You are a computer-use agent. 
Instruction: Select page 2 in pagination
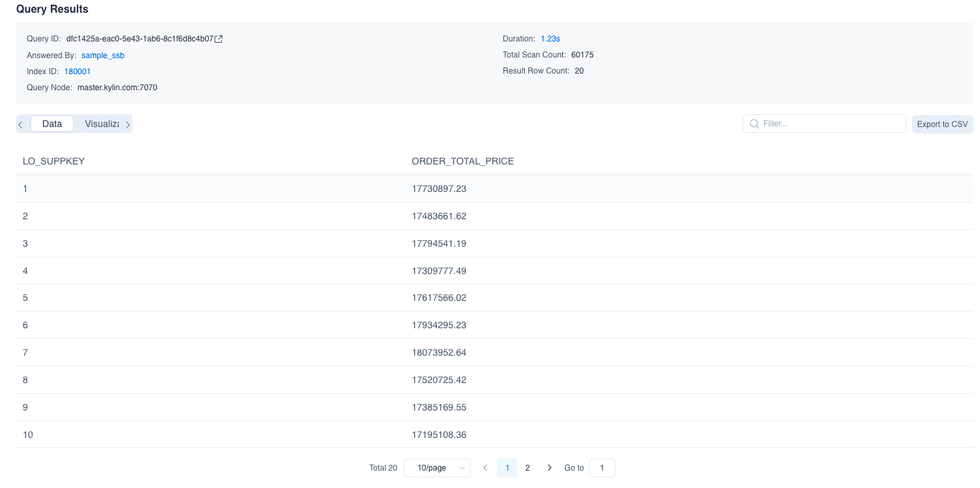[527, 468]
